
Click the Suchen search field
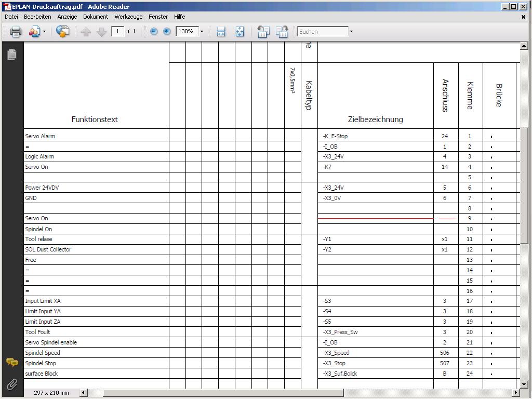pyautogui.click(x=323, y=32)
